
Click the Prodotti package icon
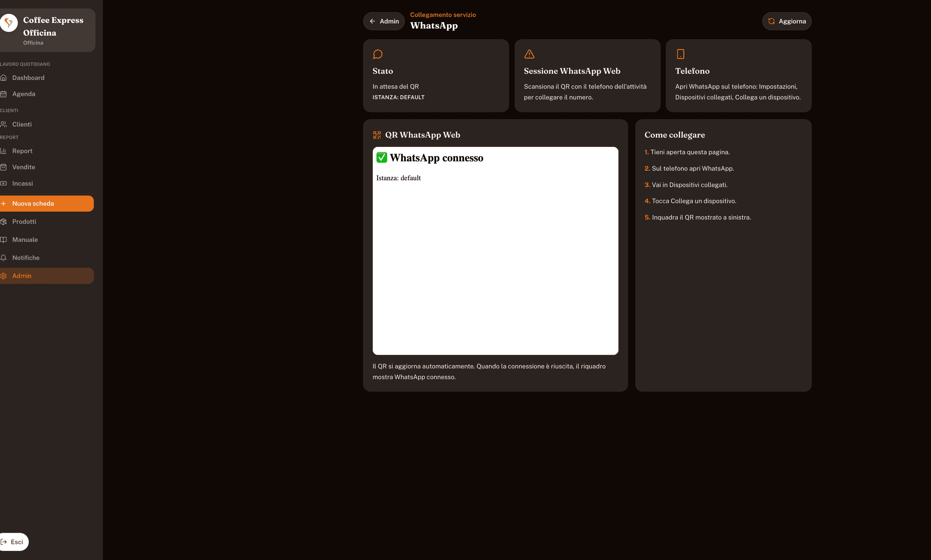click(3, 222)
